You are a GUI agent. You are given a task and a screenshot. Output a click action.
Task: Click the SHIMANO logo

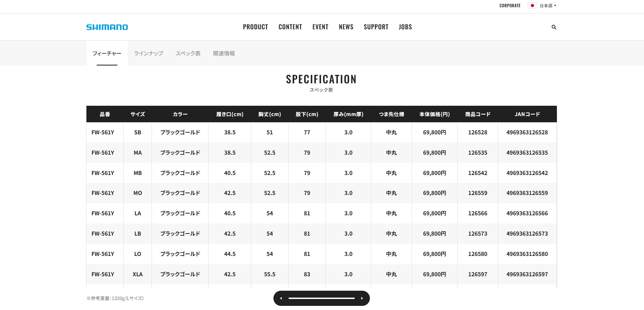coord(107,27)
